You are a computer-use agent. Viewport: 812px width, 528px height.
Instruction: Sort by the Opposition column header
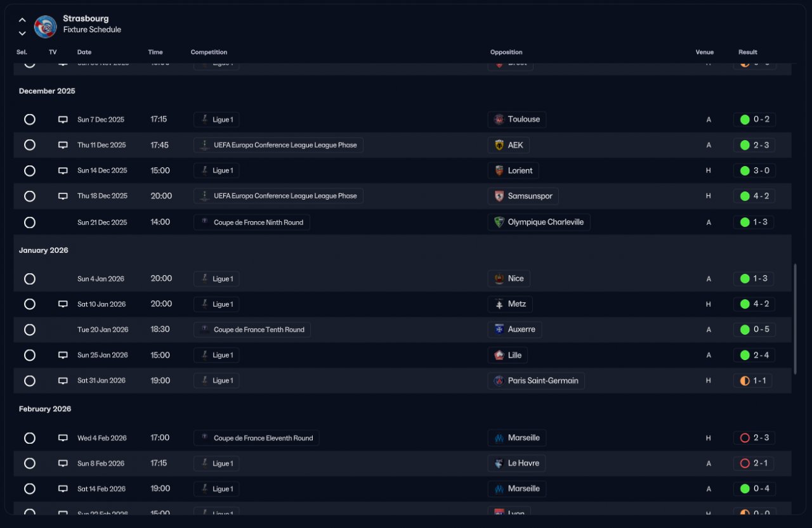coord(506,53)
